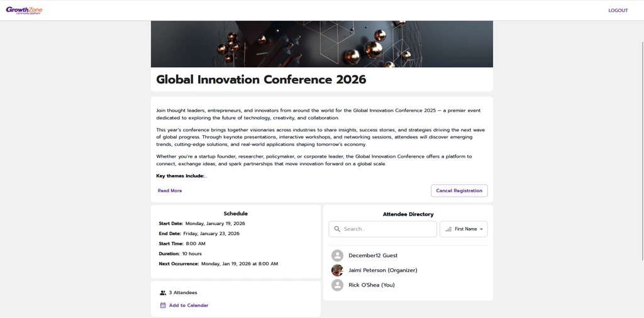Click the conference banner image
644x318 pixels.
[x=322, y=44]
